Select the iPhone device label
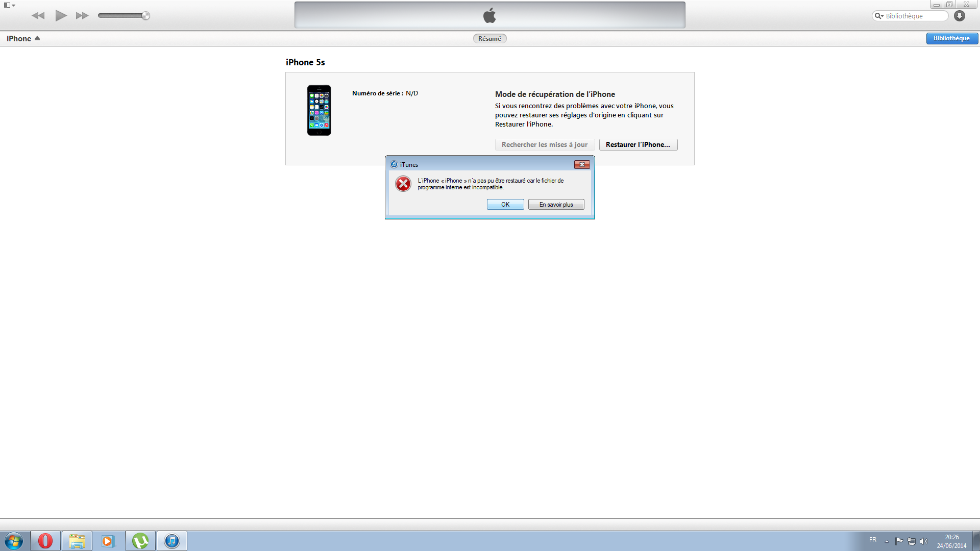 [x=19, y=39]
